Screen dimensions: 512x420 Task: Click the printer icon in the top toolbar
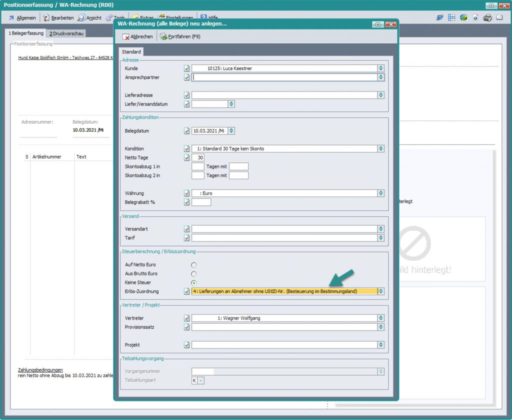point(487,17)
